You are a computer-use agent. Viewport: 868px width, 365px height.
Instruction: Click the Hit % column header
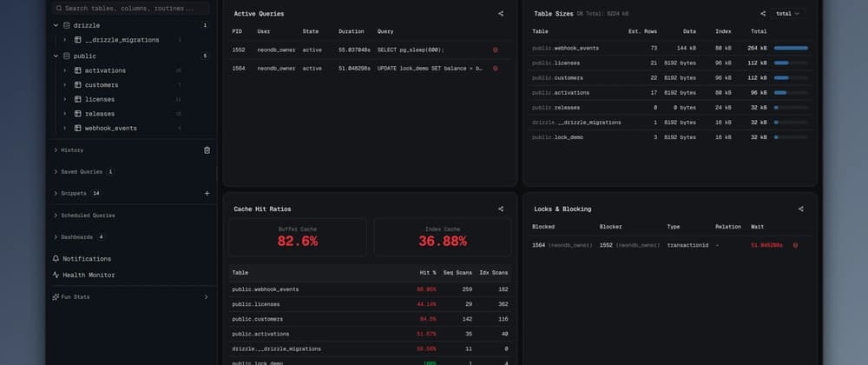pos(427,273)
